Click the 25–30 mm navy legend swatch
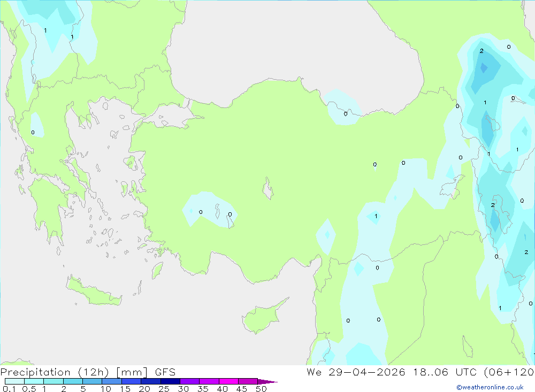Image resolution: width=535 pixels, height=392 pixels. click(170, 381)
